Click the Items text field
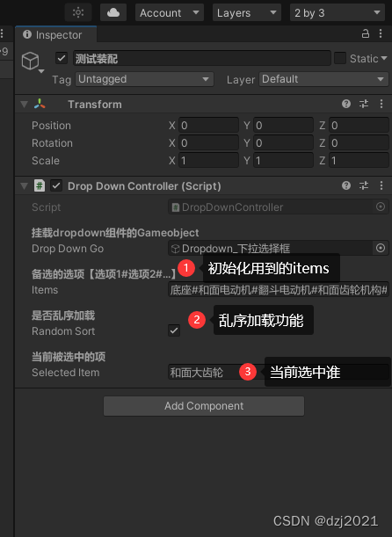 coord(279,290)
